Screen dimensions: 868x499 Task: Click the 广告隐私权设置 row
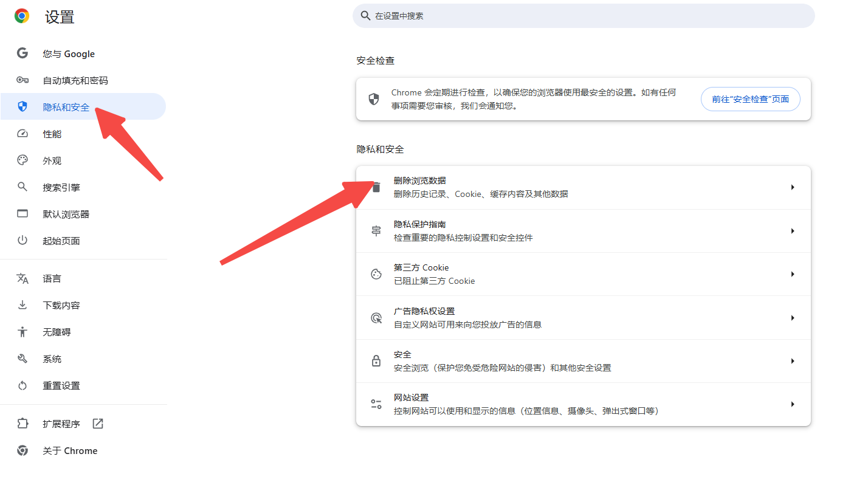(x=584, y=317)
